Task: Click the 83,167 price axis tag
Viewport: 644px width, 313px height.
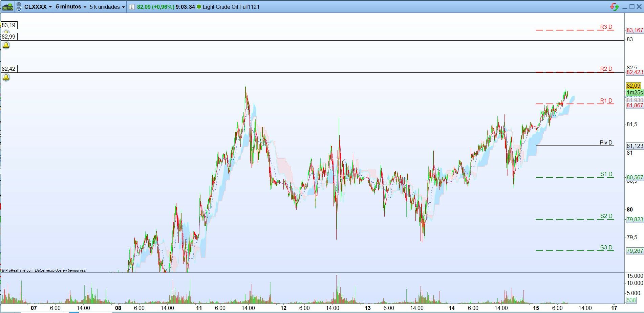Action: 635,30
